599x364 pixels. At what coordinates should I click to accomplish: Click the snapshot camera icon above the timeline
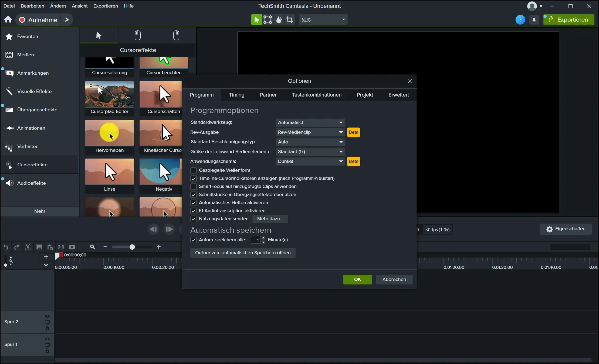72,247
